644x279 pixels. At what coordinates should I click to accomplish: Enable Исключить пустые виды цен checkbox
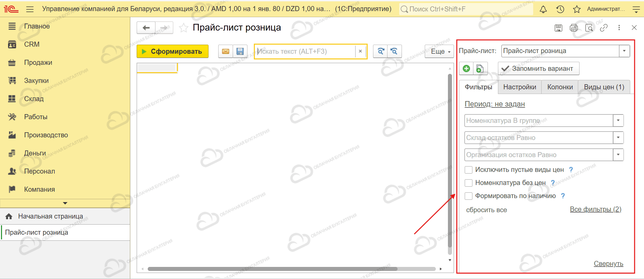coord(468,170)
